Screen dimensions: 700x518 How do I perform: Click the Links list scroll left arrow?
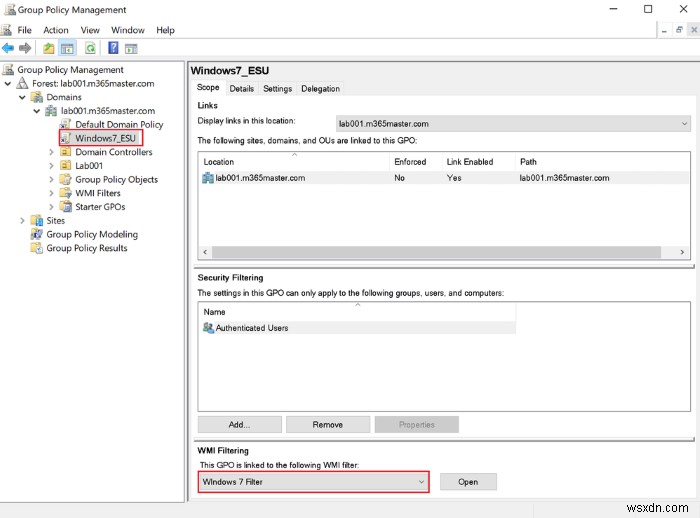pyautogui.click(x=205, y=252)
